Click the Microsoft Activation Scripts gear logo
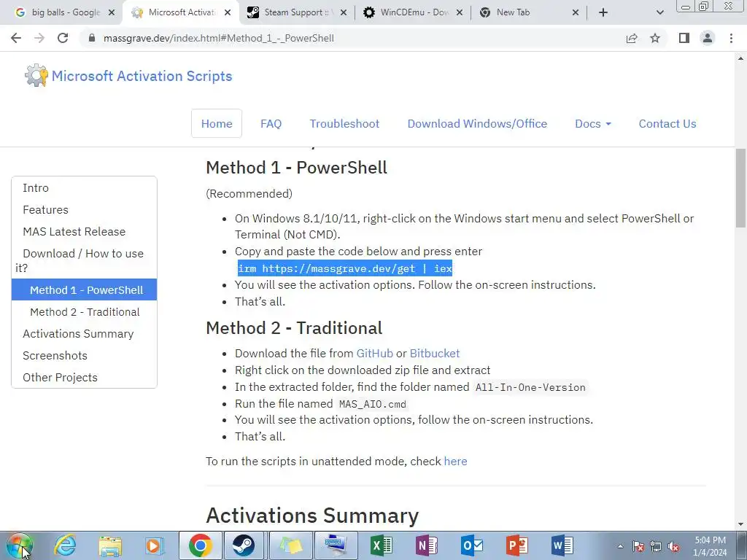 pos(36,76)
